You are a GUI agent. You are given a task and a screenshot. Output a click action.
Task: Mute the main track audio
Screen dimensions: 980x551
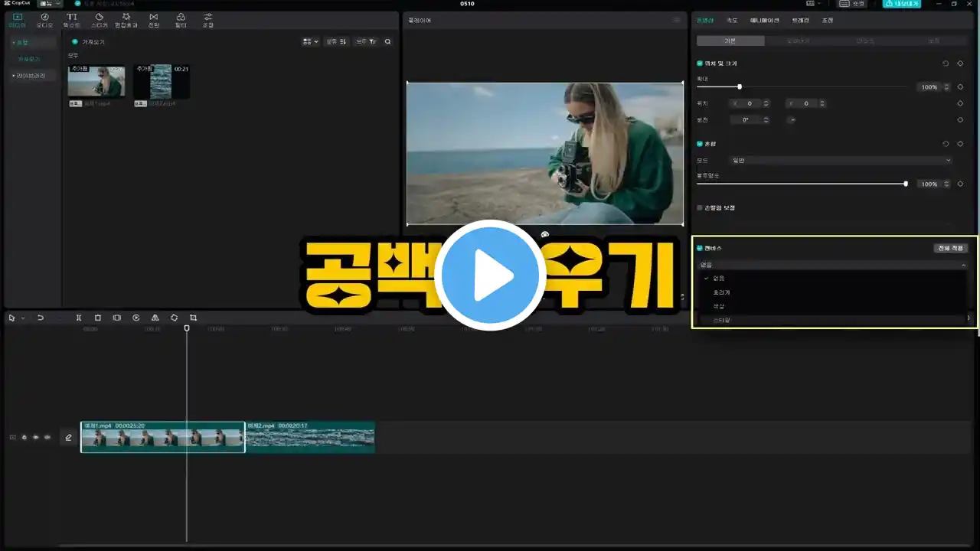point(47,438)
